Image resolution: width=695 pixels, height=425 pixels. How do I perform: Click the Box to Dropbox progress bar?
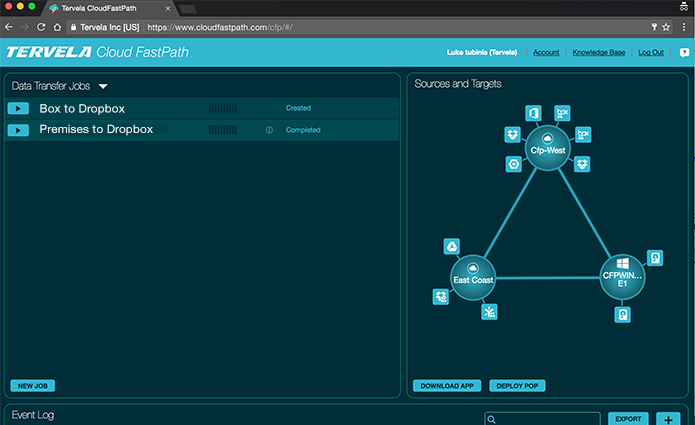tap(222, 108)
